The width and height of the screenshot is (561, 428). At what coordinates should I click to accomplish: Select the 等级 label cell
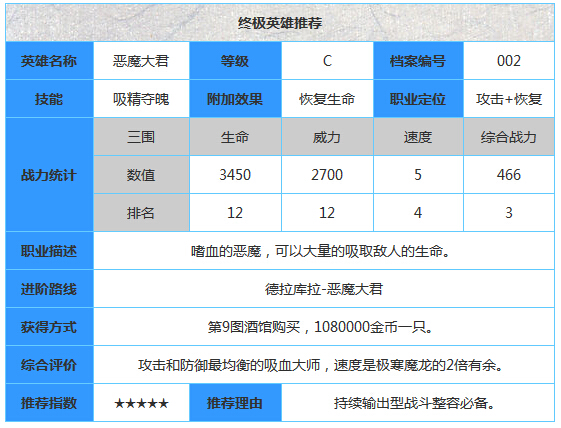(x=235, y=61)
